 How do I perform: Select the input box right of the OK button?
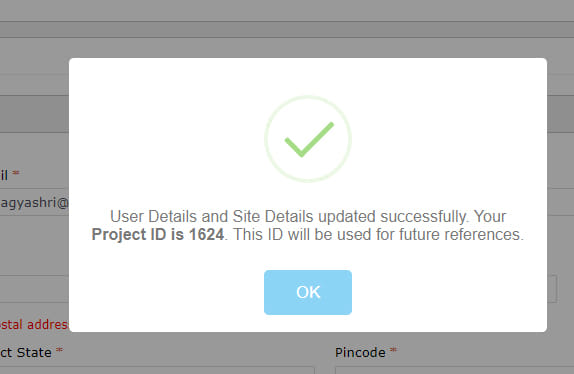[x=552, y=289]
